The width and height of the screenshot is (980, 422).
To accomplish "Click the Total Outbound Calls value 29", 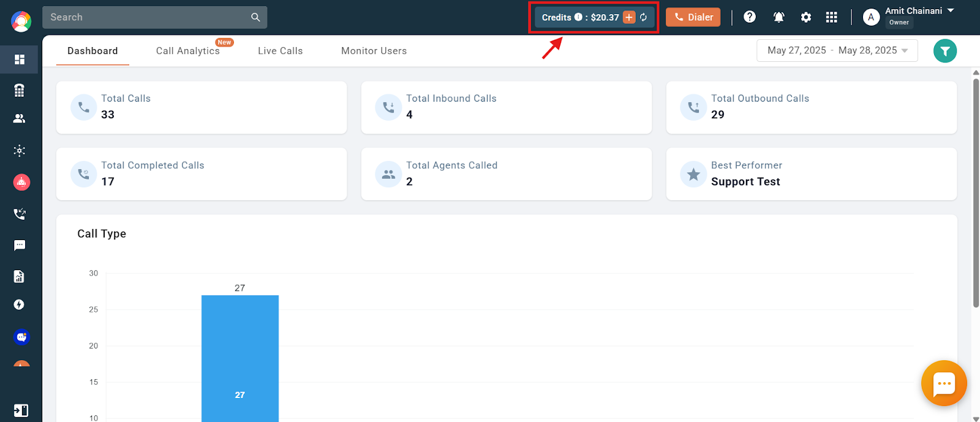I will pos(718,115).
